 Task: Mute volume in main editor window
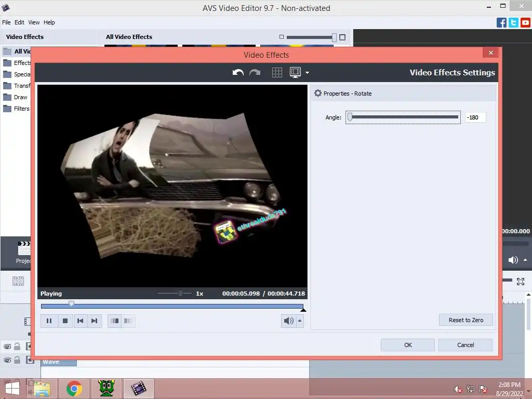(513, 260)
